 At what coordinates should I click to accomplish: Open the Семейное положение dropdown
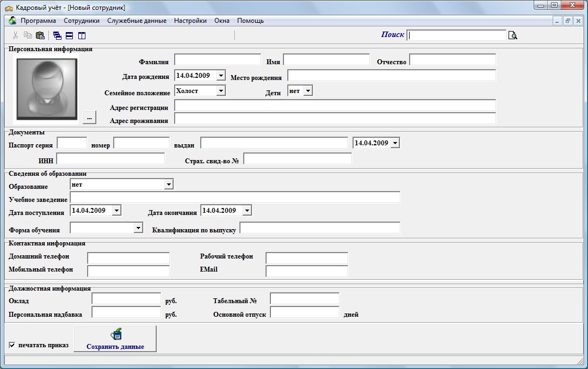pyautogui.click(x=221, y=91)
